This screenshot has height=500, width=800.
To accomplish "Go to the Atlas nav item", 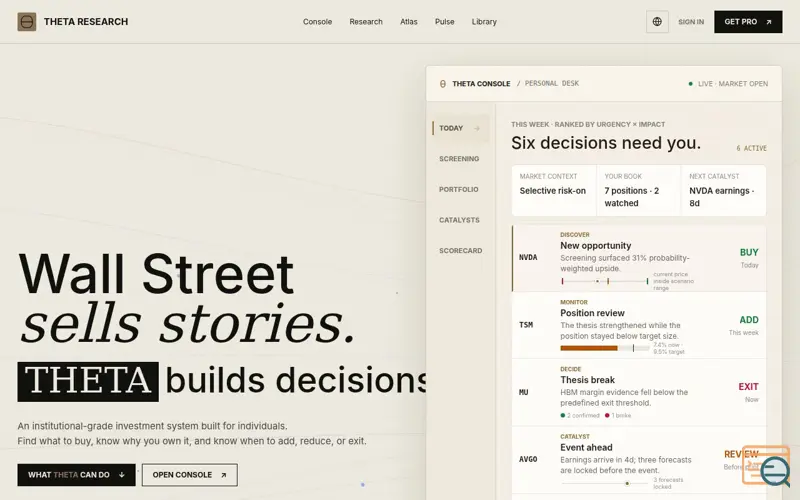I will pyautogui.click(x=409, y=22).
